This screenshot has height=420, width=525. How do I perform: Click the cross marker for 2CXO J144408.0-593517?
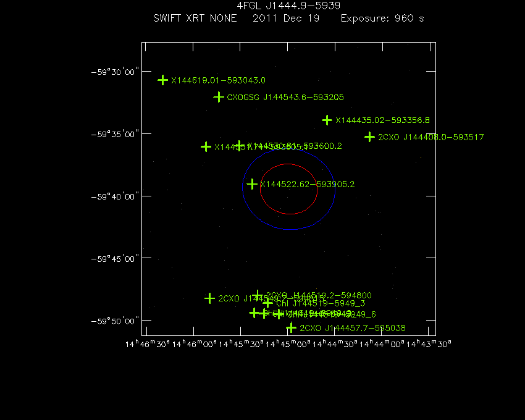(369, 136)
